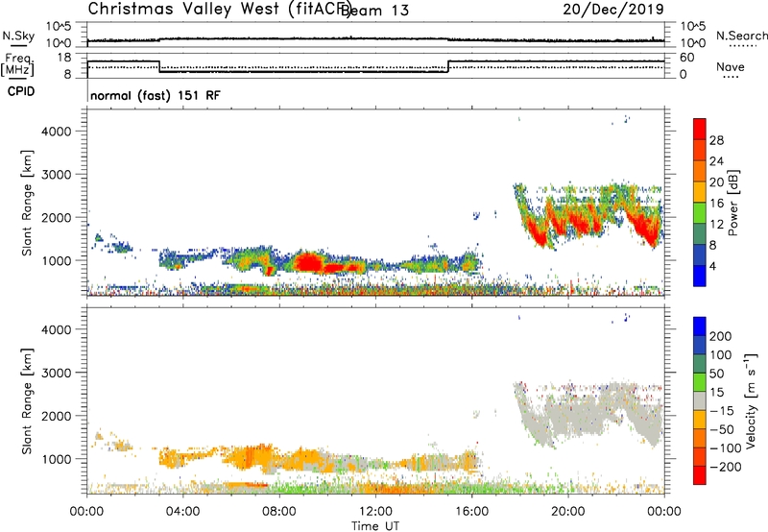Click the 'Slant Range [km]' label of the velocity panel
The height and width of the screenshot is (532, 768).
point(27,401)
